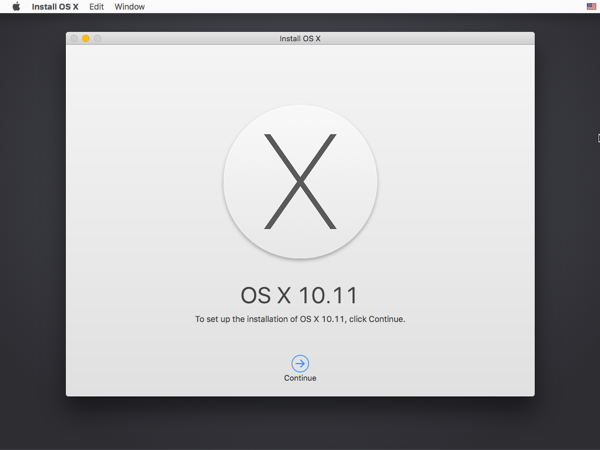Open the Install OS X menu
Image resolution: width=600 pixels, height=450 pixels.
55,7
